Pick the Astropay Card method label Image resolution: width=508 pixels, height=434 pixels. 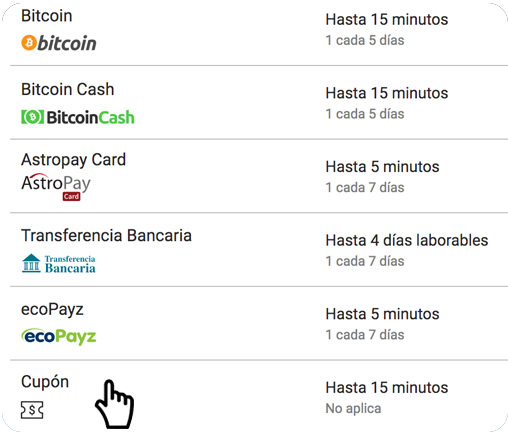[x=73, y=160]
